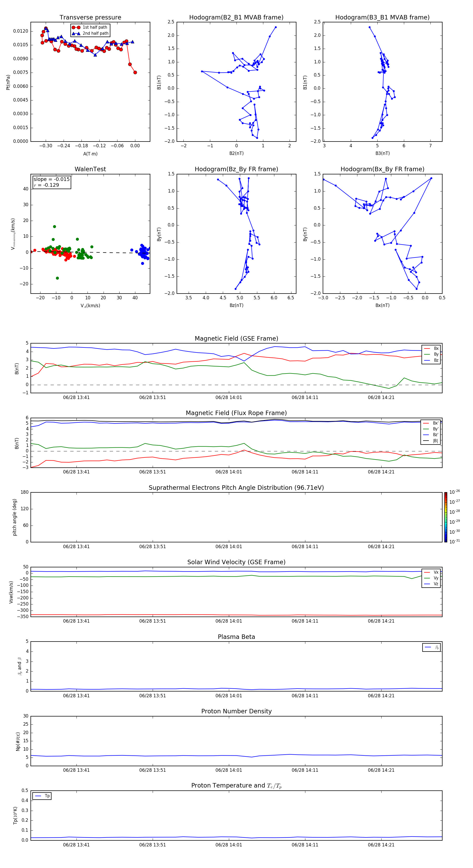Image resolution: width=473 pixels, height=868 pixels.
Task: Click the "Hodogram(Bx_By FR frame)" title
Action: [x=382, y=169]
